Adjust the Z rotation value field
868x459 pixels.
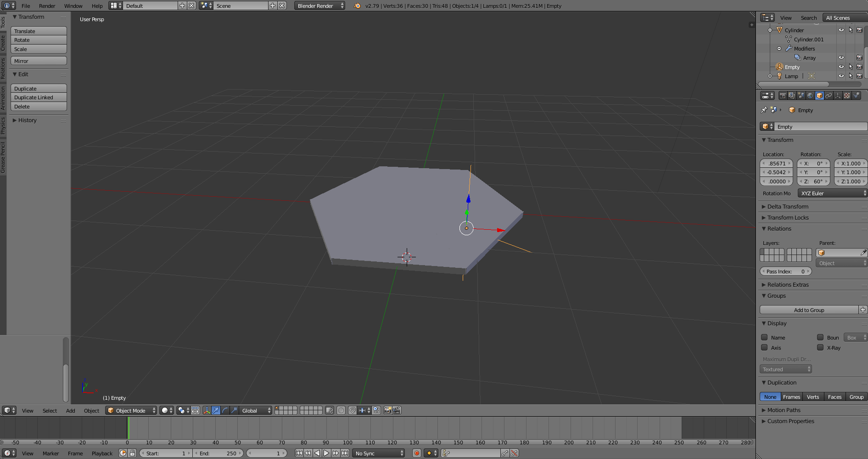[x=813, y=181]
